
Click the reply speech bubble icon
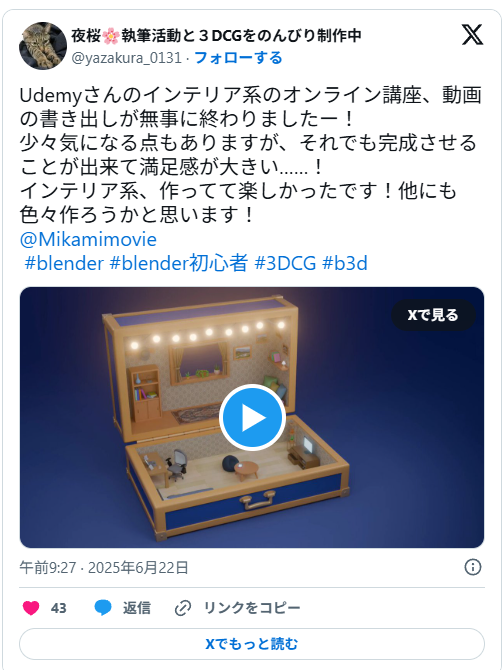click(x=103, y=608)
